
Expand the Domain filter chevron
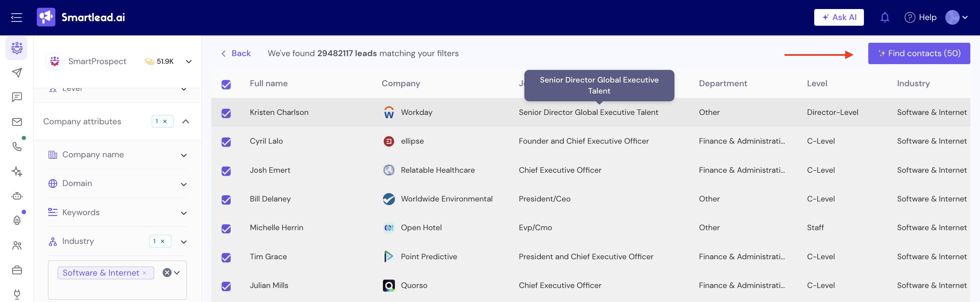[184, 184]
